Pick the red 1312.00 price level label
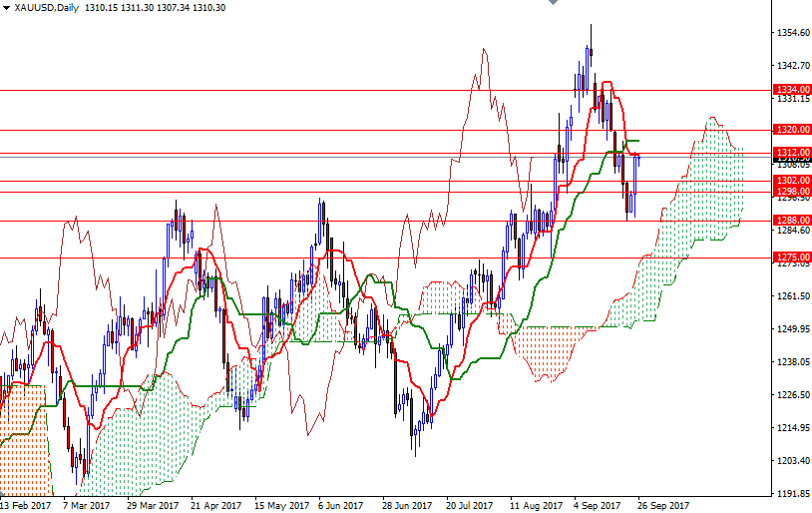The height and width of the screenshot is (513, 812). [792, 152]
